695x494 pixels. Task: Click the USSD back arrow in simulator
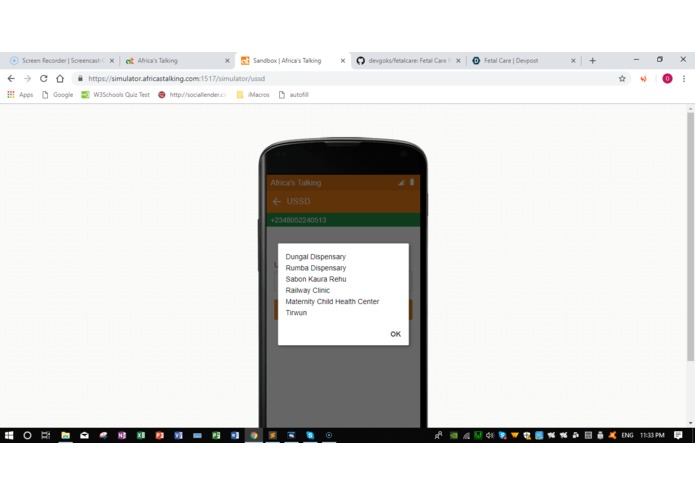point(277,202)
